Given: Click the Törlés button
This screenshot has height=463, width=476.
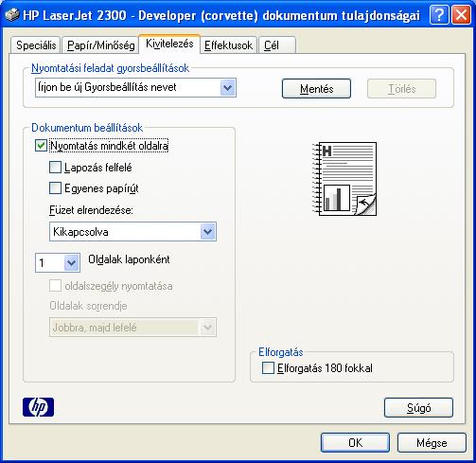Looking at the screenshot, I should 401,89.
